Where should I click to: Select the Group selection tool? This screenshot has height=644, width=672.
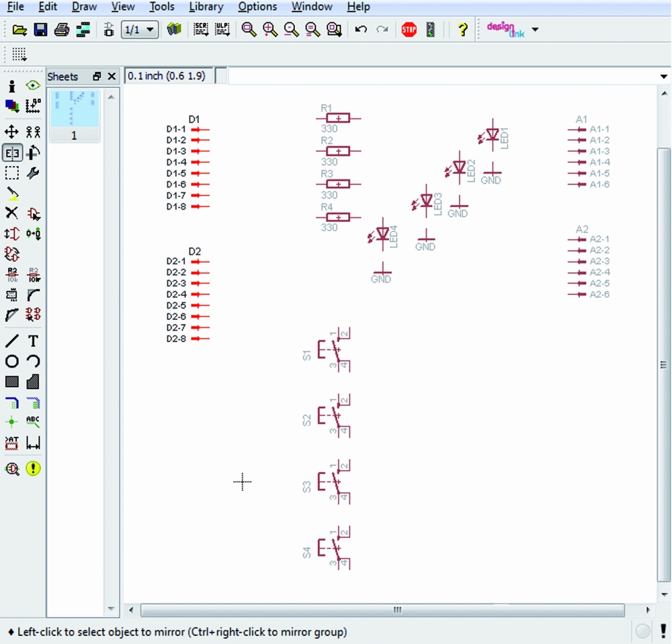point(11,173)
